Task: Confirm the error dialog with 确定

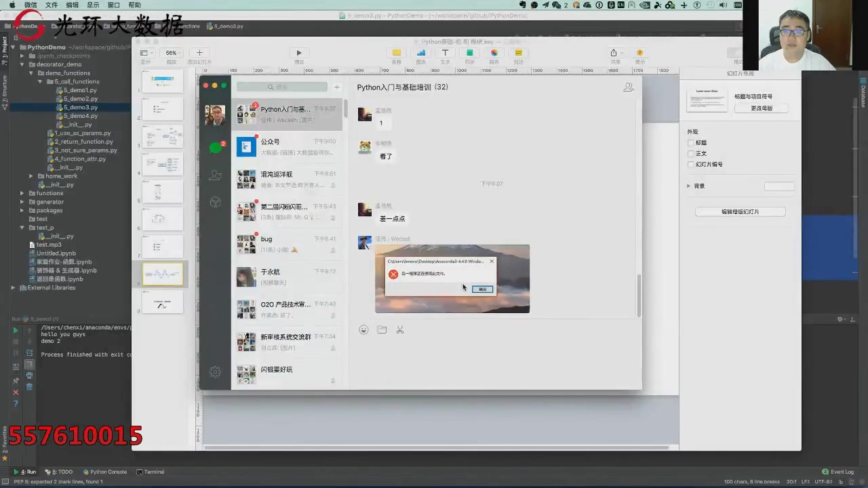Action: tap(482, 289)
